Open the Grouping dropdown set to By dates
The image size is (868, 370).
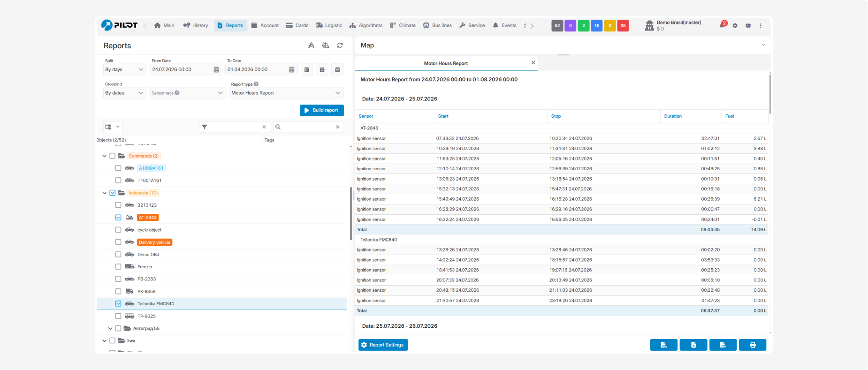pyautogui.click(x=125, y=93)
